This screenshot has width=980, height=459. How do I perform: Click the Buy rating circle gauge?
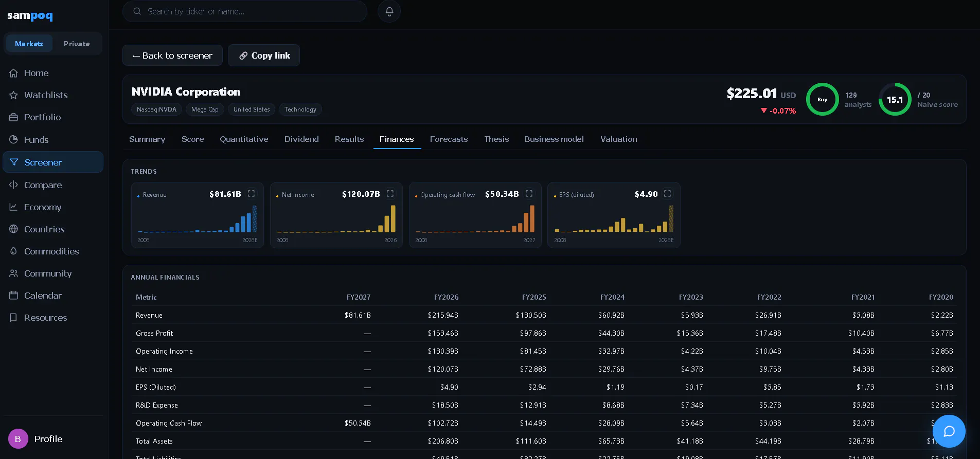click(822, 99)
